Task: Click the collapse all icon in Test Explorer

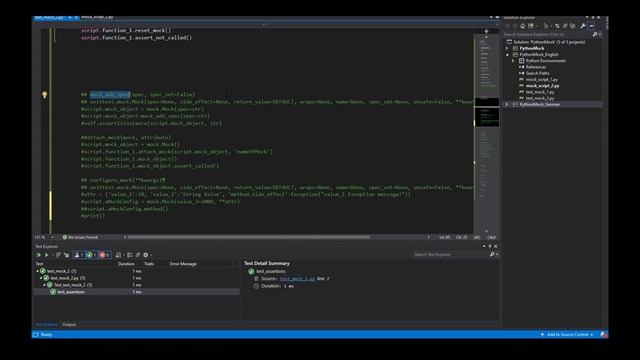Action: 138,255
